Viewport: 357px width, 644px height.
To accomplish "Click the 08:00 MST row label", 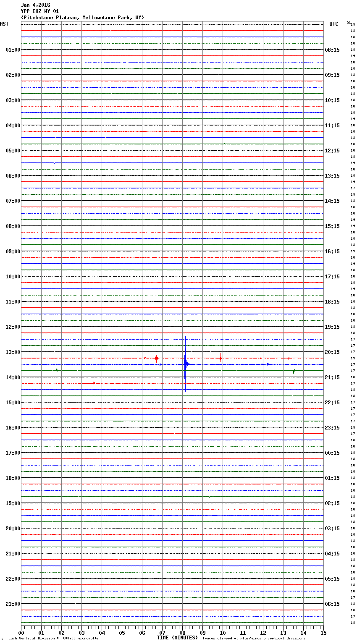I will (x=13, y=226).
